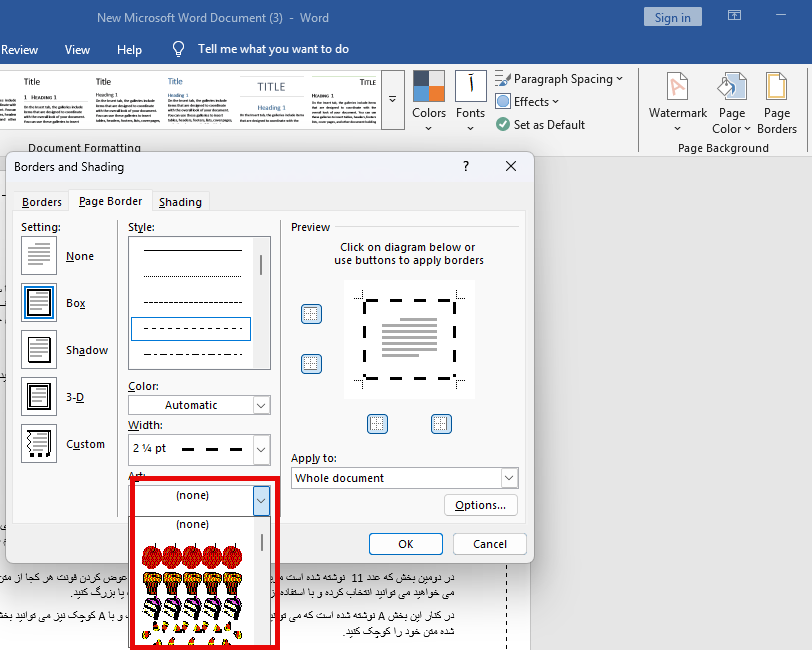The width and height of the screenshot is (812, 650).
Task: Choose the cake slices art border
Action: click(192, 608)
